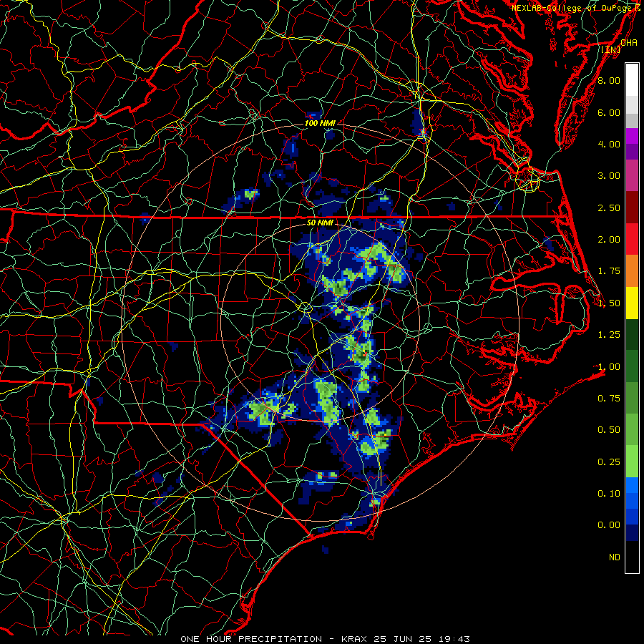Screen dimensions: 644x644
Task: Select the 0.00 legend value
Action: [609, 525]
